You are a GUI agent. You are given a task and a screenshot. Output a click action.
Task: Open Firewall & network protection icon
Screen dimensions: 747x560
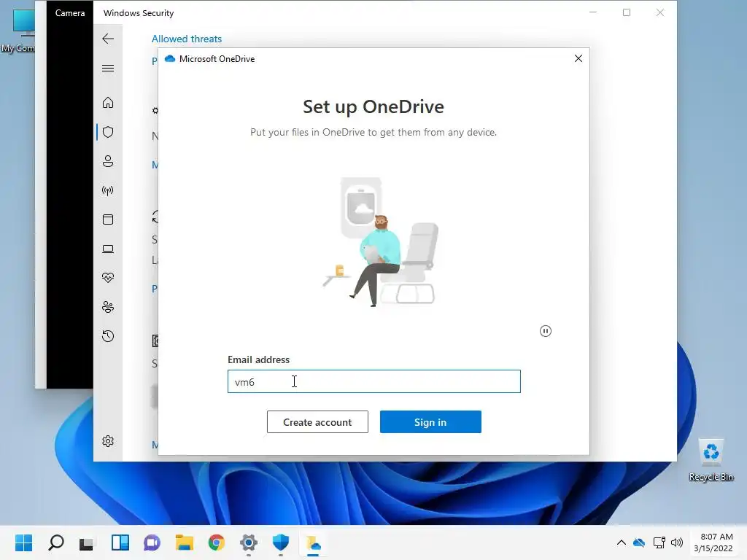[x=108, y=190]
